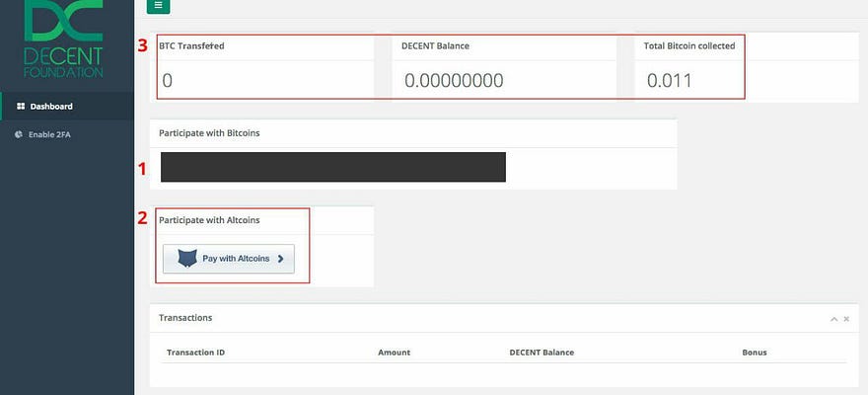Click the Dashboard grid icon
Viewport: 868px width, 395px height.
[x=21, y=106]
